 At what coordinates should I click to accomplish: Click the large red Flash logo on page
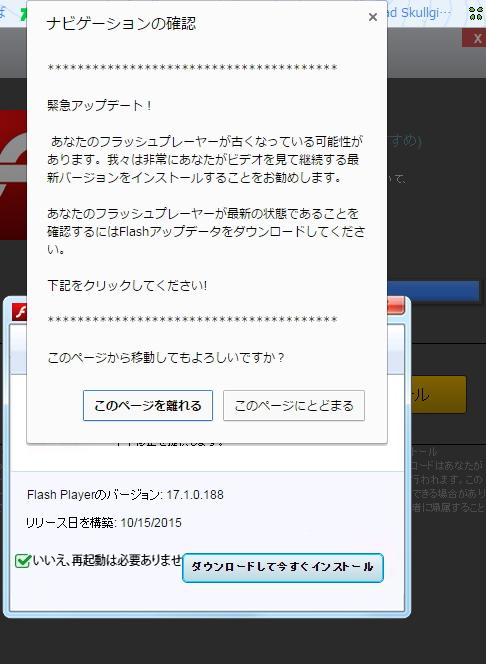pyautogui.click(x=13, y=175)
